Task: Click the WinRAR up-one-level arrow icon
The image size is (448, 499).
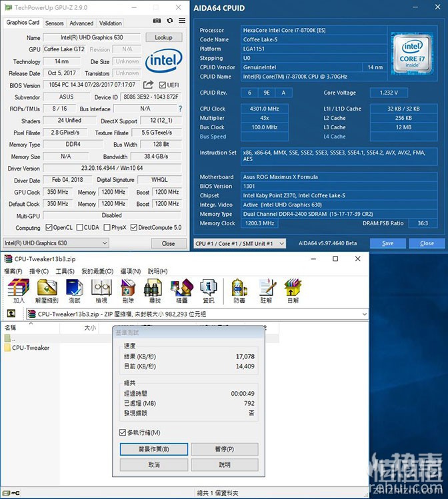Action: point(11,314)
